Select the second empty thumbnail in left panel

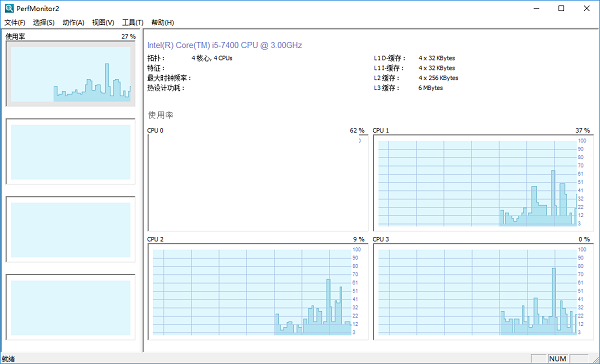click(x=71, y=152)
